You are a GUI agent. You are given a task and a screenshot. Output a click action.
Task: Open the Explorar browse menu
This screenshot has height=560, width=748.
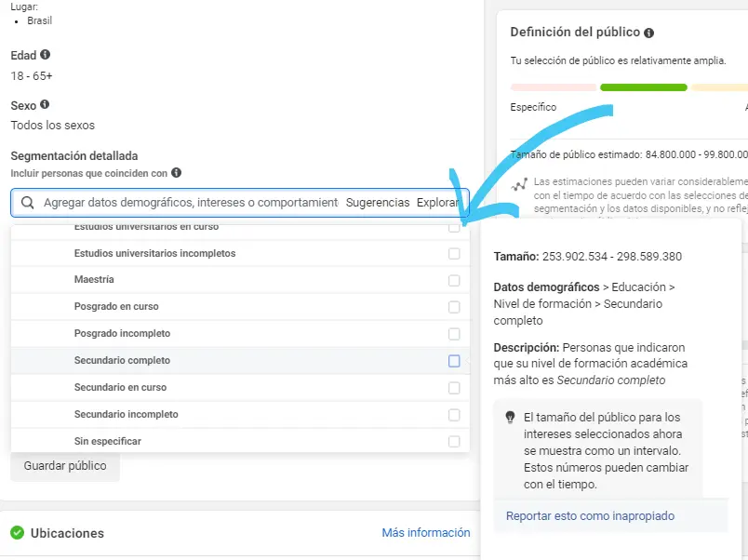click(437, 203)
